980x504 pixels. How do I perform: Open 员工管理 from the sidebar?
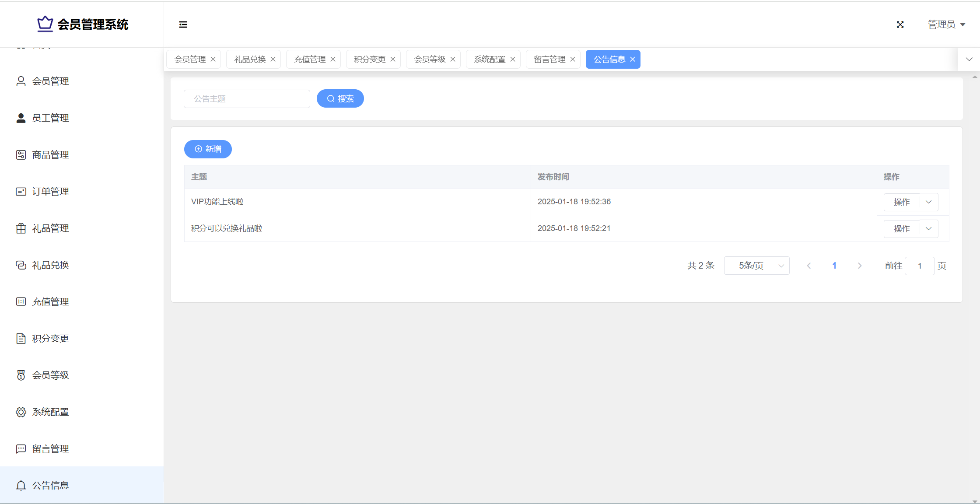[50, 118]
